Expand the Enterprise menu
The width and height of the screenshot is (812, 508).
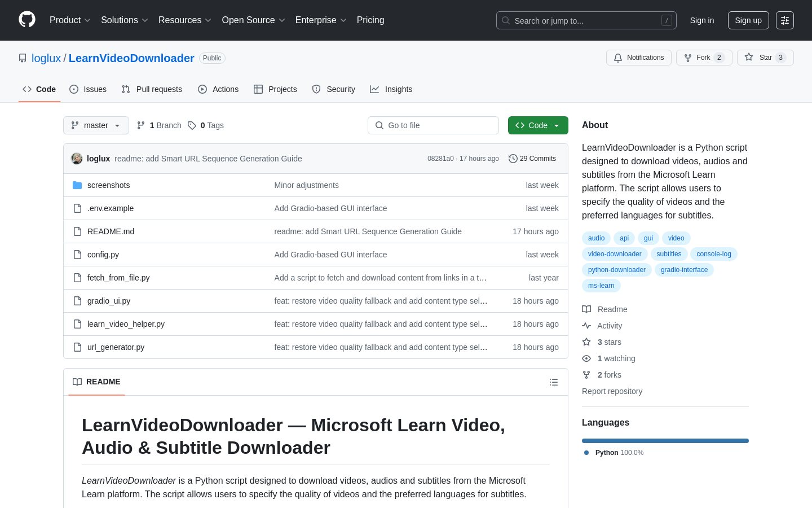(x=321, y=20)
